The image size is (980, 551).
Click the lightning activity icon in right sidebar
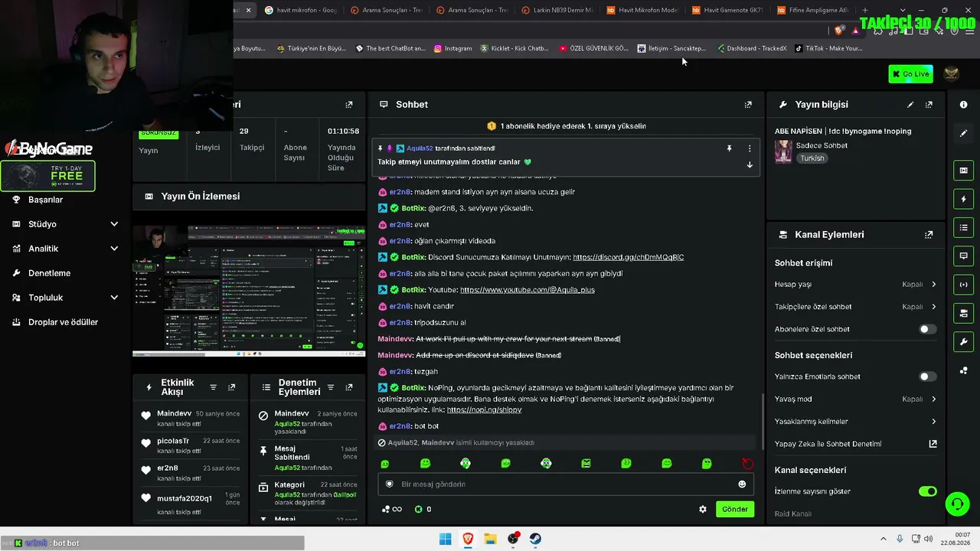click(x=964, y=199)
